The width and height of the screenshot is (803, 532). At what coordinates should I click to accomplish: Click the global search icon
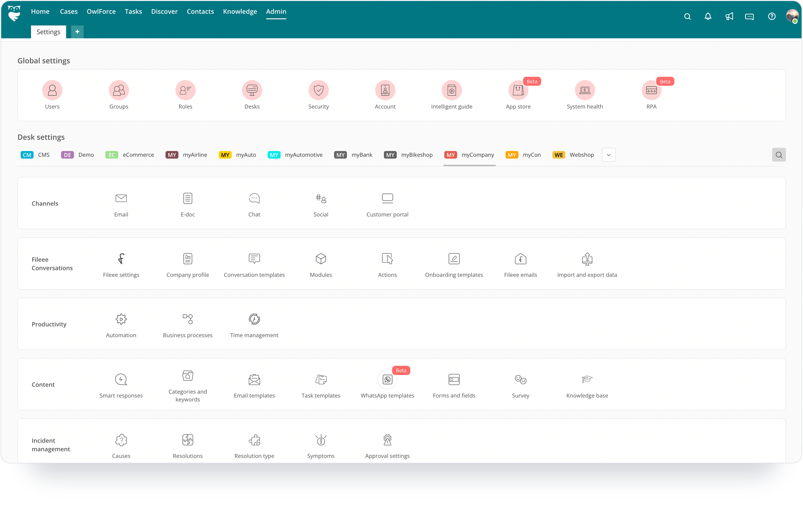coord(687,16)
